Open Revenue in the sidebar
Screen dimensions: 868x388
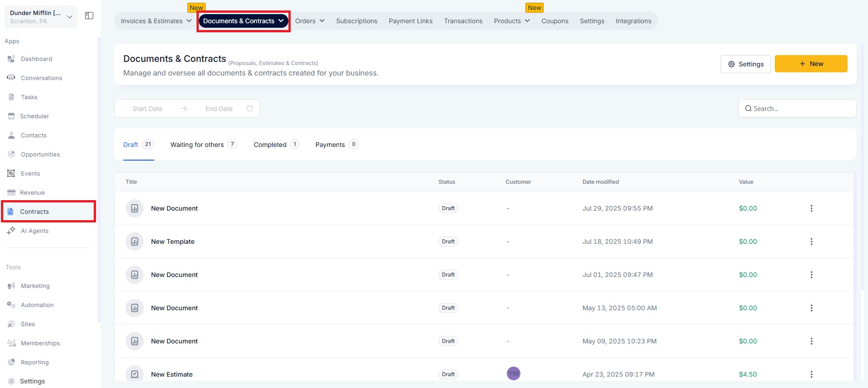click(x=32, y=192)
